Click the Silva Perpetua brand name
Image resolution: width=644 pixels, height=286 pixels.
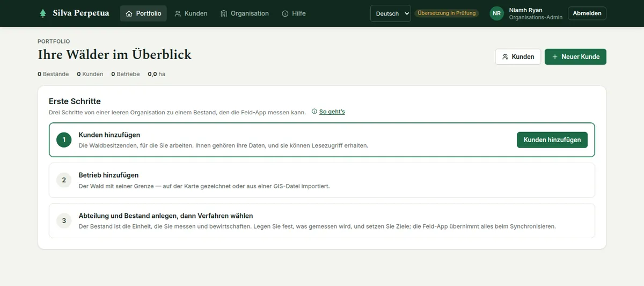click(x=81, y=13)
